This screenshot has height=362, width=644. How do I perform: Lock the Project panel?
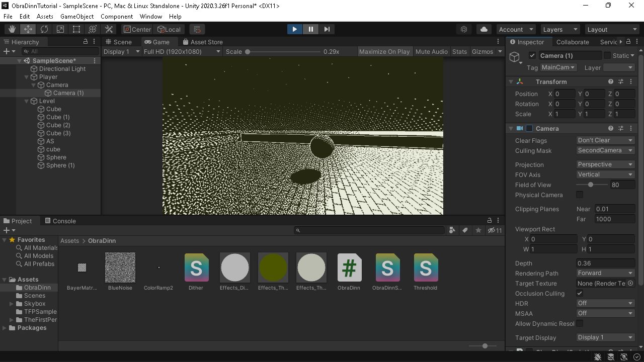coord(490,221)
